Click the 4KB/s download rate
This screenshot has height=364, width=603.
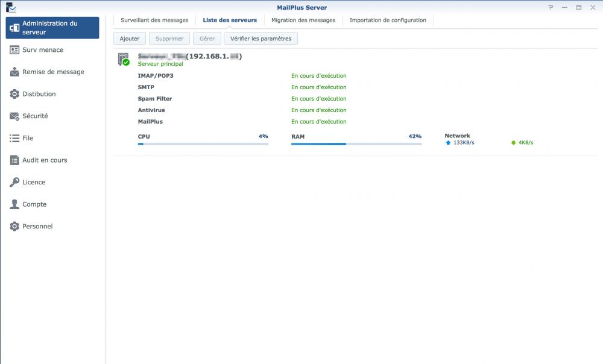coord(526,143)
